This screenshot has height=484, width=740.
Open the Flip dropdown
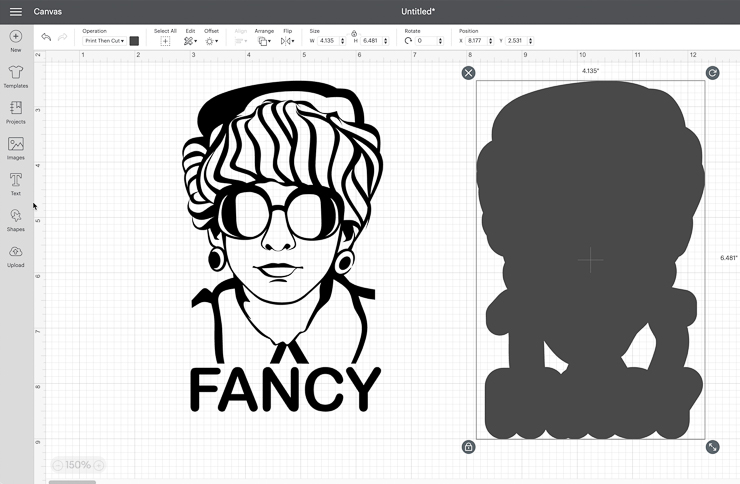(x=288, y=41)
